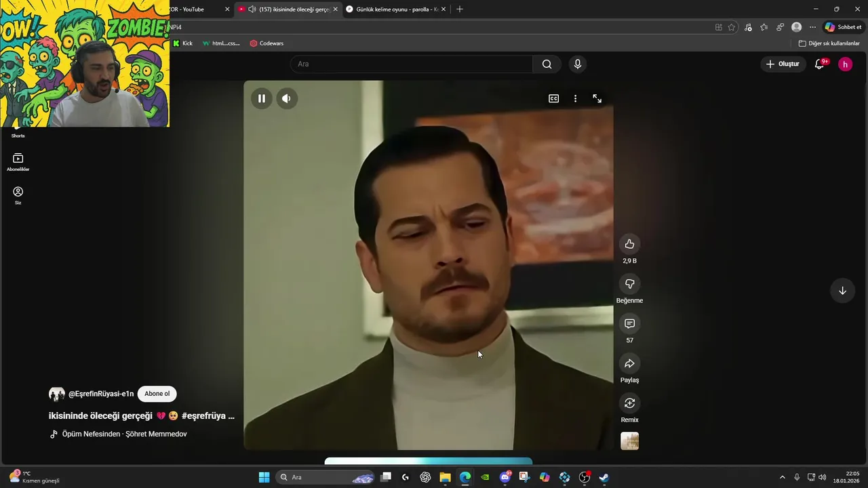Remix this Shorts video
The height and width of the screenshot is (488, 868).
[629, 403]
